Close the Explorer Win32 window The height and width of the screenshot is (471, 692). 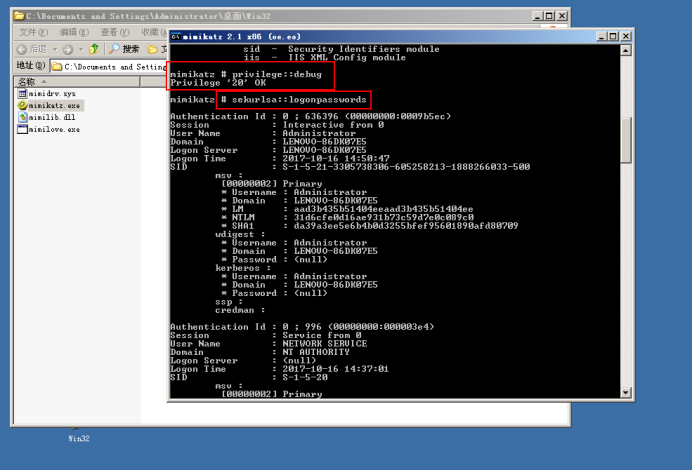click(562, 16)
